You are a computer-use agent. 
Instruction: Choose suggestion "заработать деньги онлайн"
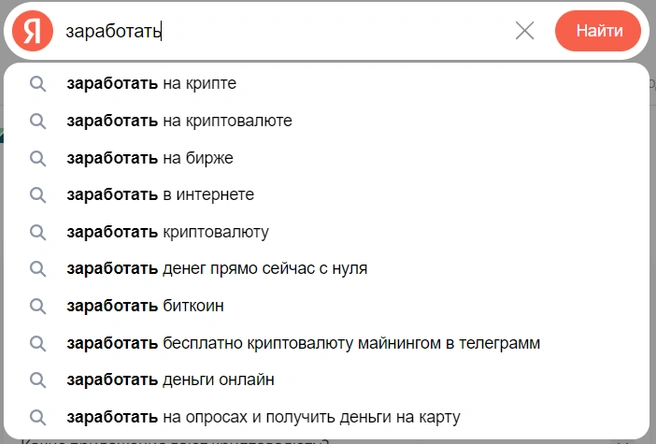point(326,380)
